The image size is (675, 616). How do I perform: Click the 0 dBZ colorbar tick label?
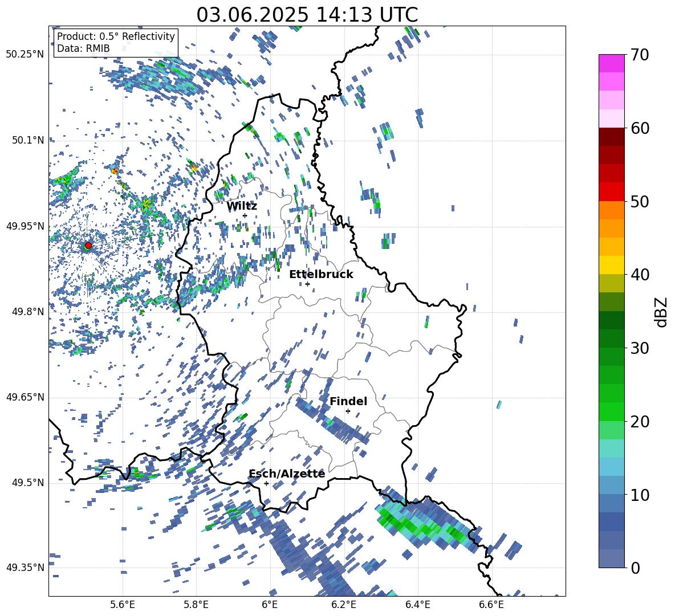pos(635,568)
